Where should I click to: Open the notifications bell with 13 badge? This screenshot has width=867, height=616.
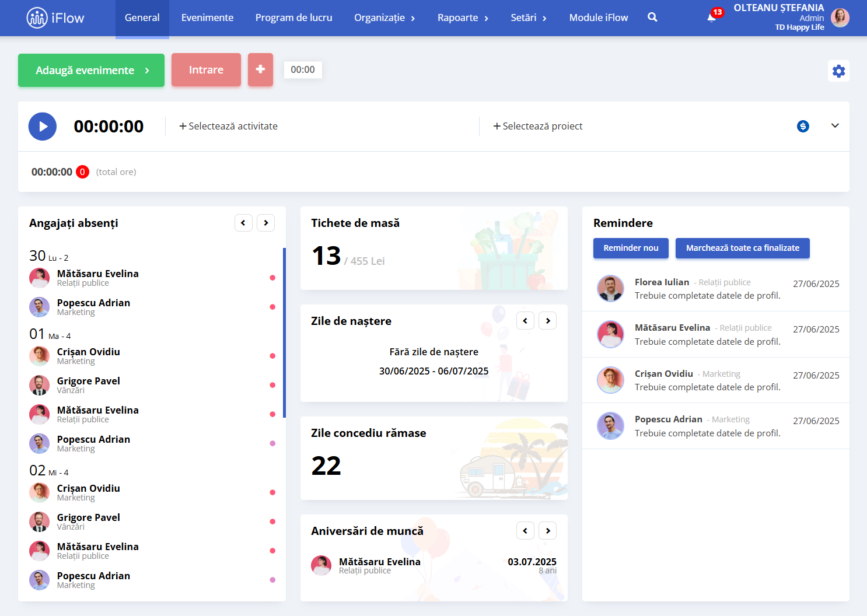click(712, 17)
